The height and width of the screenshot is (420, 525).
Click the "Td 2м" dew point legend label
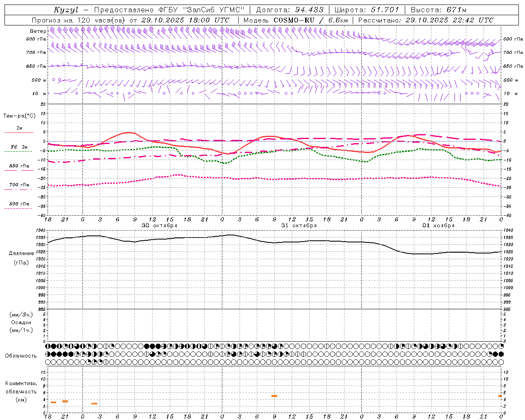(19, 147)
